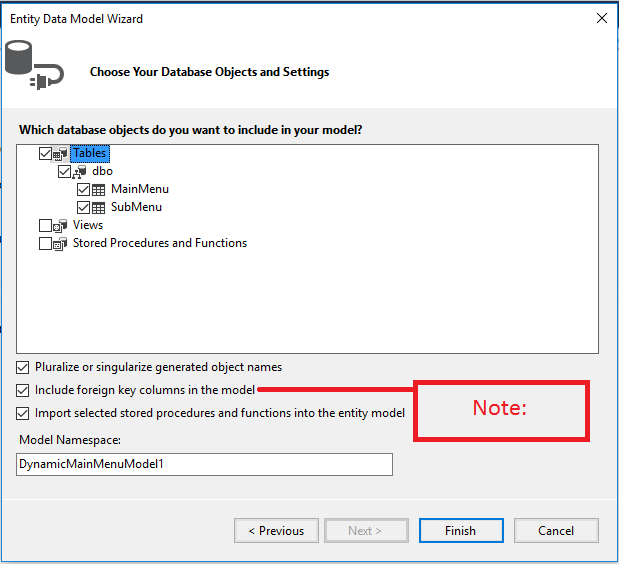Uncheck the dbo schema checkbox
This screenshot has height=564, width=619.
click(64, 172)
